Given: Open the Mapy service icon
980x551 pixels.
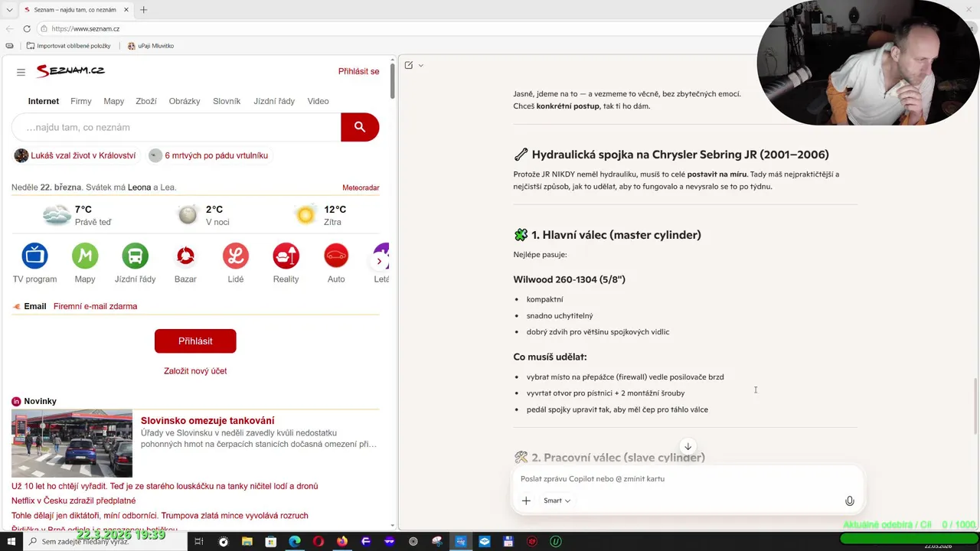Looking at the screenshot, I should pyautogui.click(x=85, y=256).
